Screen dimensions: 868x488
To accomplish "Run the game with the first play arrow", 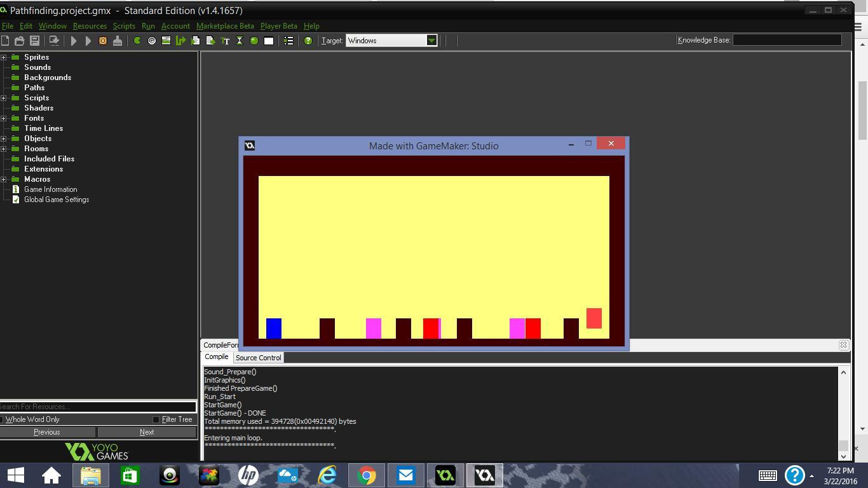I will 74,41.
